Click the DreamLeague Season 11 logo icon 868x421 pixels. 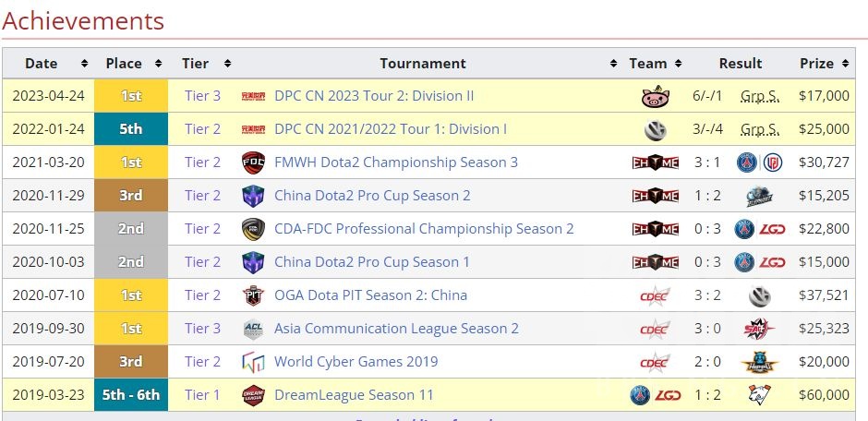click(x=252, y=395)
